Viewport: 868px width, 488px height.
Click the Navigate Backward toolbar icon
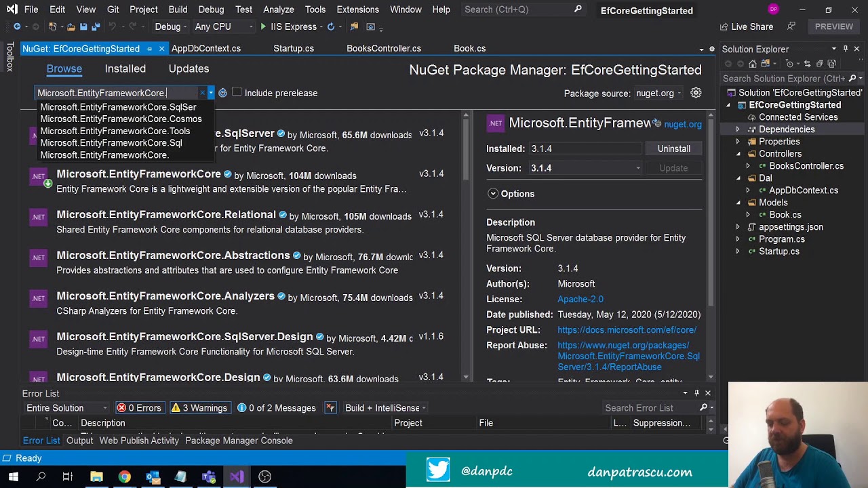(x=17, y=26)
